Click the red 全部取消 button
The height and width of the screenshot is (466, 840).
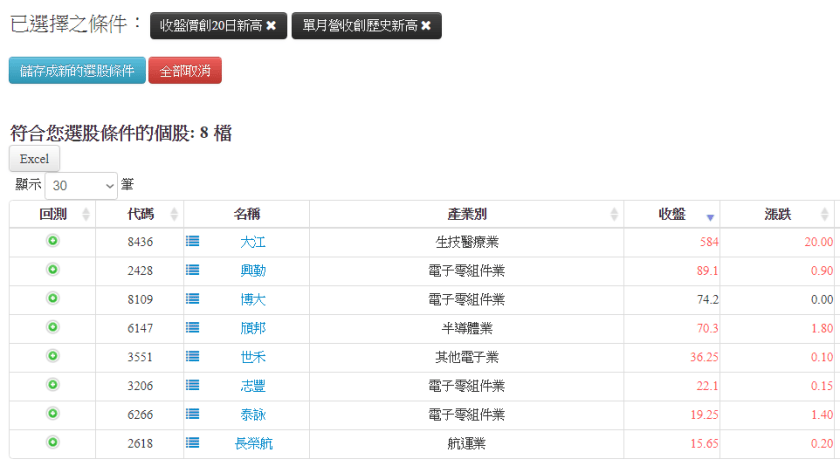(x=185, y=71)
